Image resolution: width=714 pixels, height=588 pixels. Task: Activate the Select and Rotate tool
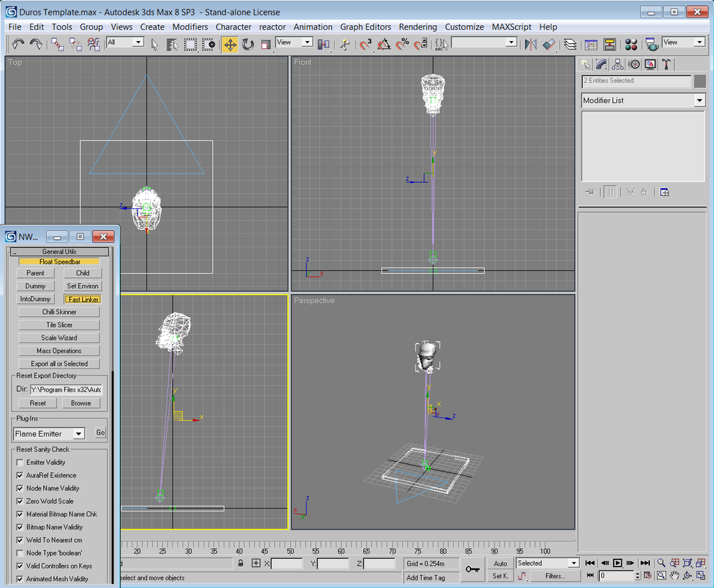coord(248,44)
